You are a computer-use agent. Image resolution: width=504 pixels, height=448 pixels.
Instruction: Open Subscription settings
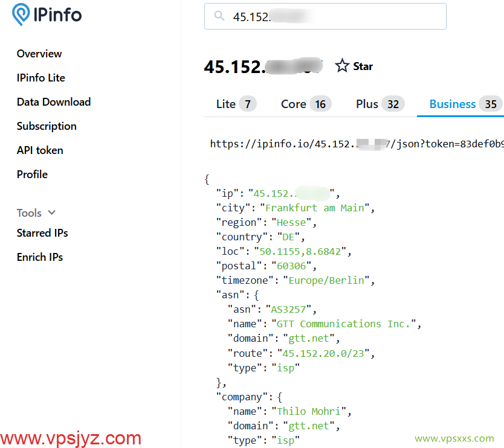click(47, 126)
